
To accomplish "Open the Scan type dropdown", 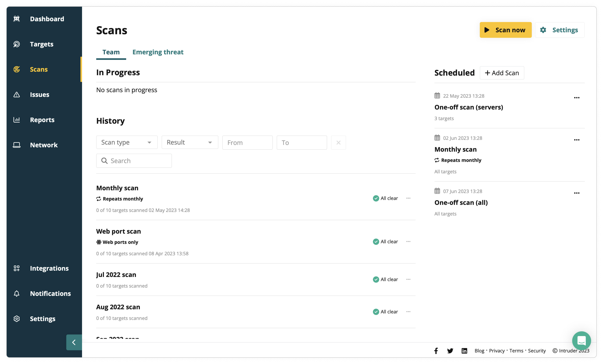I will coord(127,142).
